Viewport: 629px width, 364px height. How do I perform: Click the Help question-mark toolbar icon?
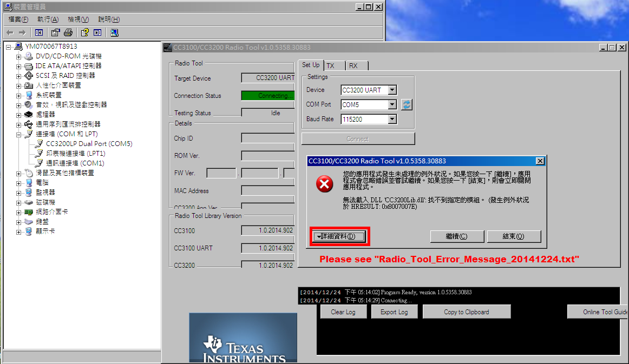click(x=84, y=32)
